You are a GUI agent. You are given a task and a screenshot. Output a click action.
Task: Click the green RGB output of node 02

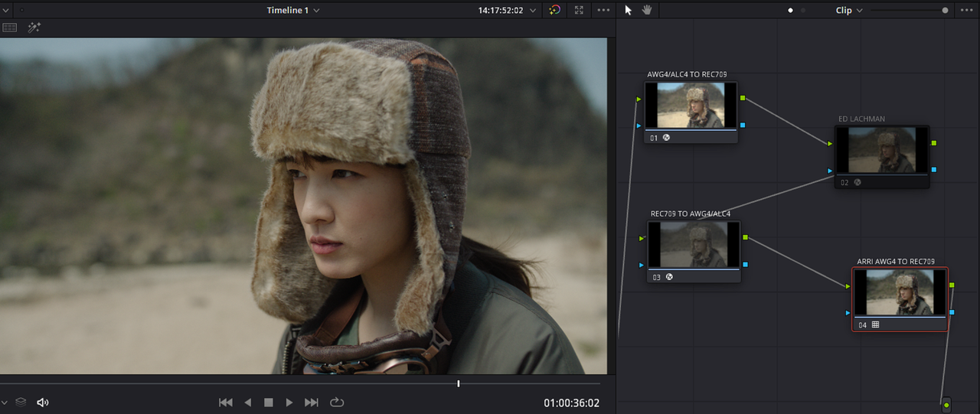[x=933, y=143]
